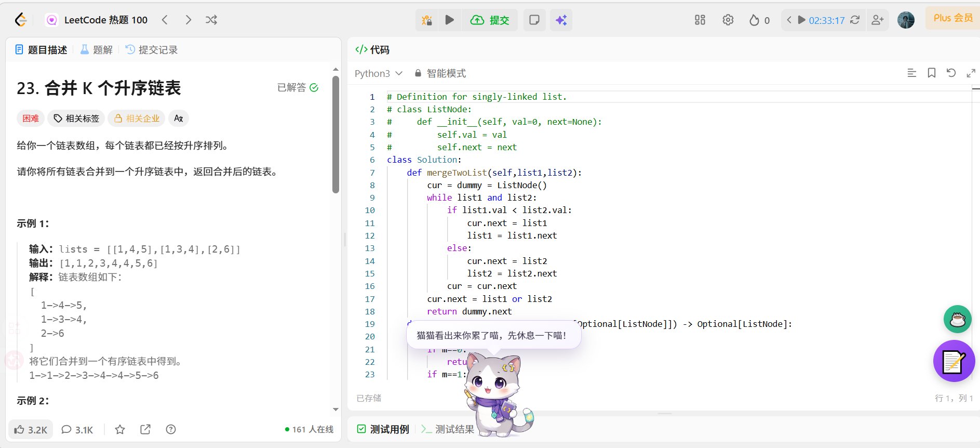This screenshot has height=448, width=980.
Task: Click the LeetCode logo icon
Action: [21, 20]
